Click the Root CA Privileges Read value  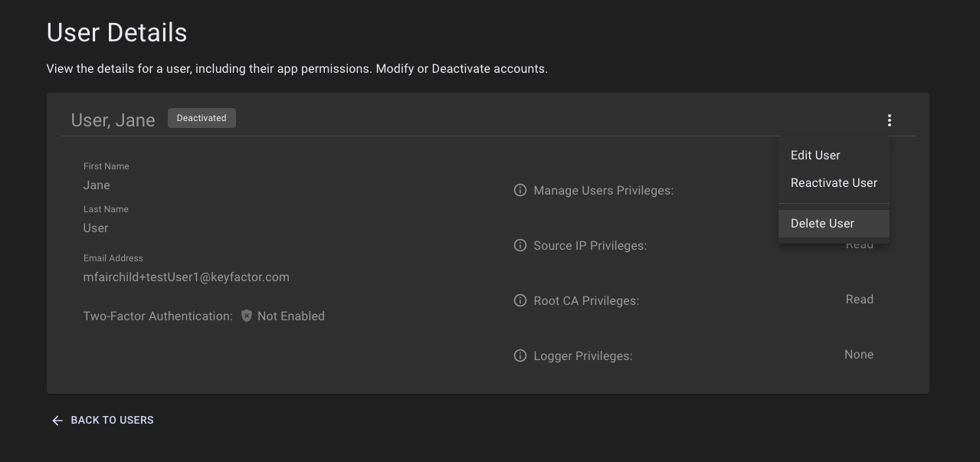[x=859, y=299]
